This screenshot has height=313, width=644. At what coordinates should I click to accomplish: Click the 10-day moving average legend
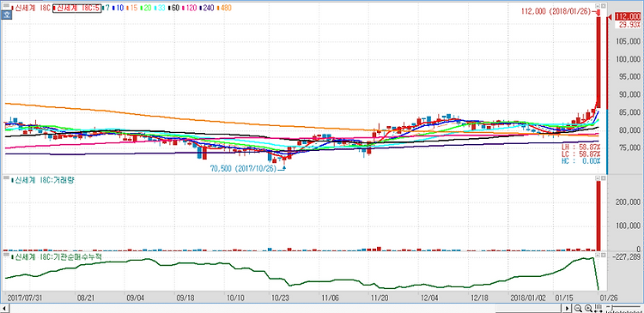pyautogui.click(x=117, y=8)
